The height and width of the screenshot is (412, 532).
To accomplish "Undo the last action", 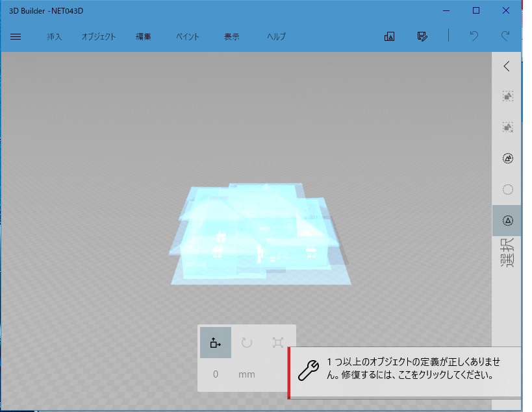I will coord(474,36).
